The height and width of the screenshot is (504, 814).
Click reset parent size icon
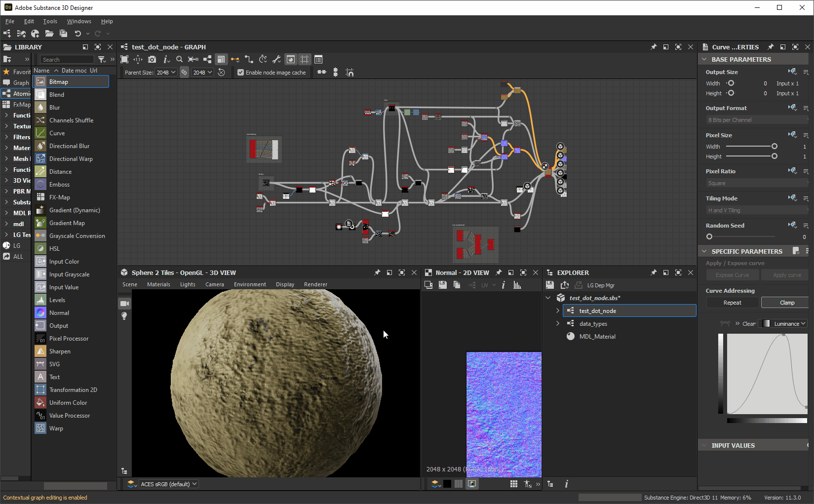[222, 73]
